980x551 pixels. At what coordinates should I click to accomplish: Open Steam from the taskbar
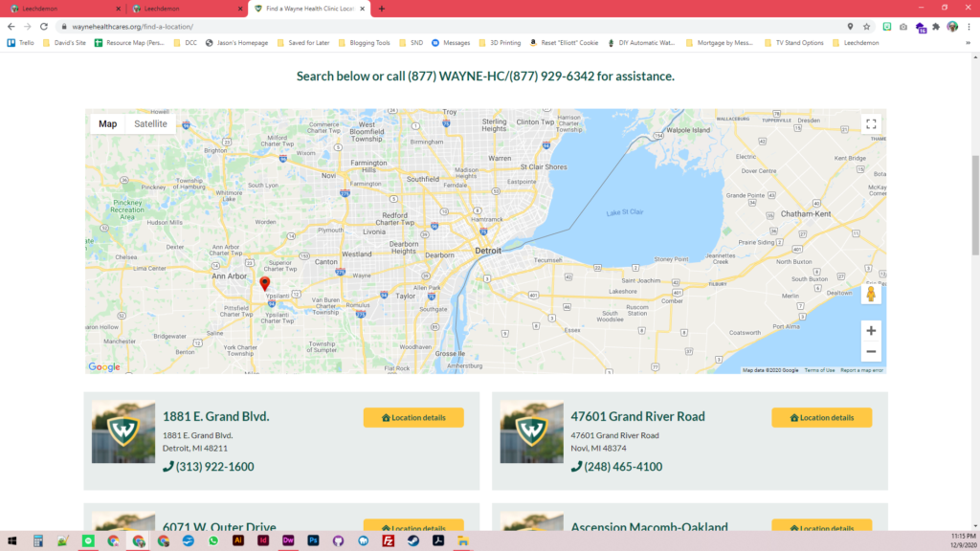click(413, 541)
